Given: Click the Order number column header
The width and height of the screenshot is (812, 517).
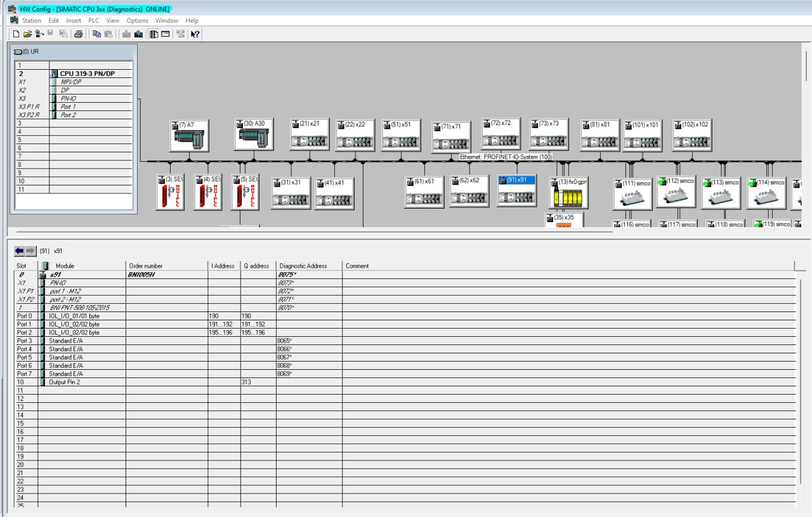Looking at the screenshot, I should [167, 266].
